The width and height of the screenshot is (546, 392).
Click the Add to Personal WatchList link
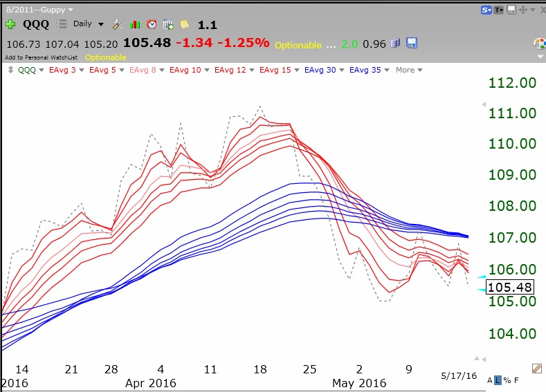point(41,57)
